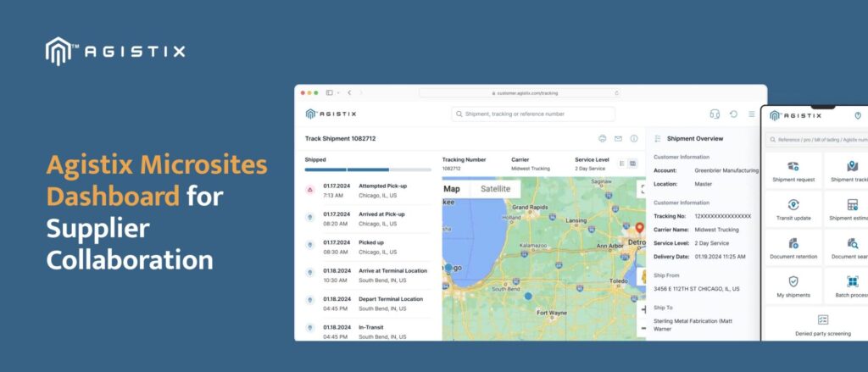Screen dimensions: 868x372
Task: Click the Street View pegman icon
Action: click(x=643, y=277)
